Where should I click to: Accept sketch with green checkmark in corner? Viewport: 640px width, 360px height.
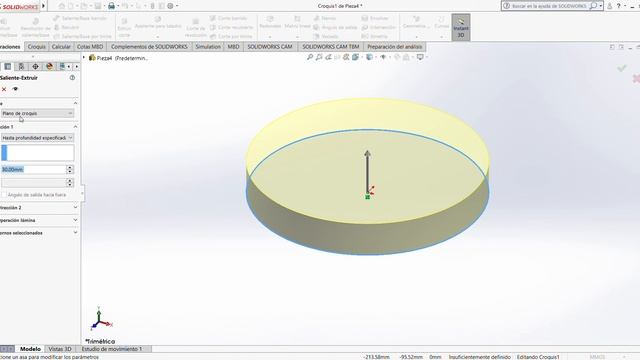tap(622, 68)
